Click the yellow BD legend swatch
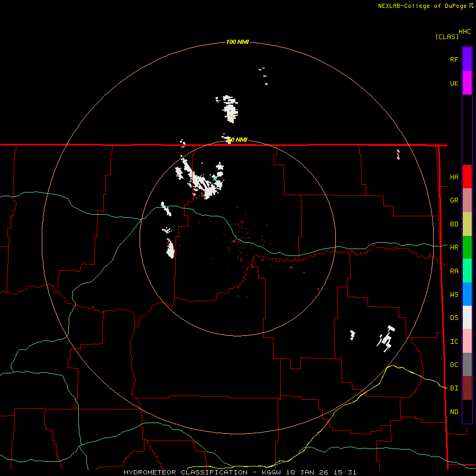Viewport: 476px width, 476px height. [x=467, y=224]
